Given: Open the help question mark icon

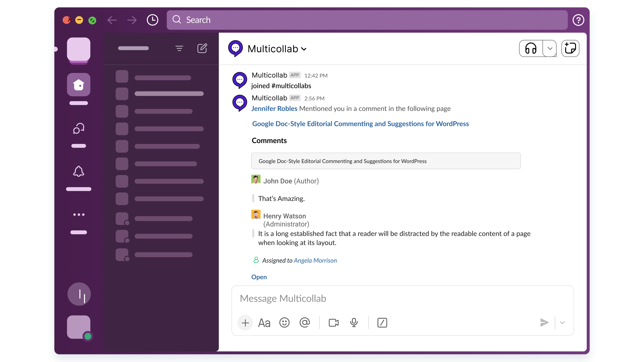Looking at the screenshot, I should click(578, 20).
